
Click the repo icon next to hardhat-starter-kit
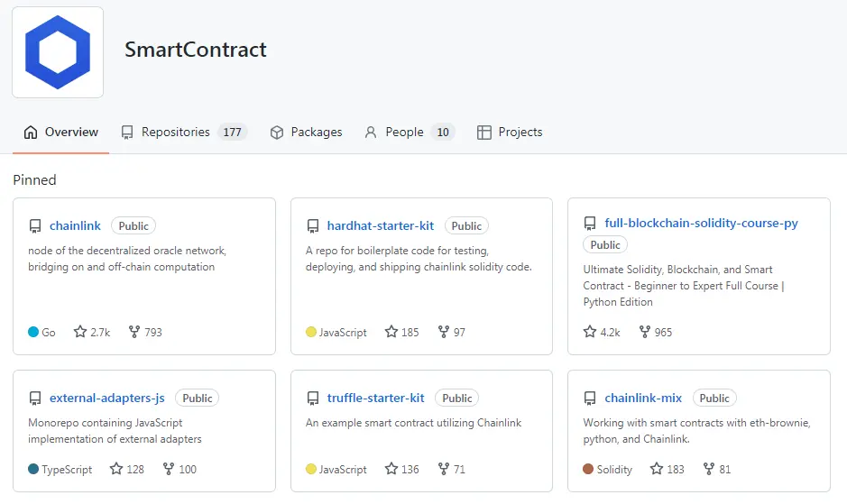tap(313, 225)
